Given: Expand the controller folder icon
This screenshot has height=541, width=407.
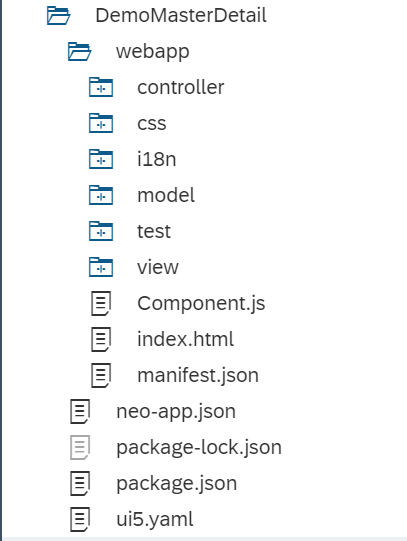Looking at the screenshot, I should coord(101,87).
